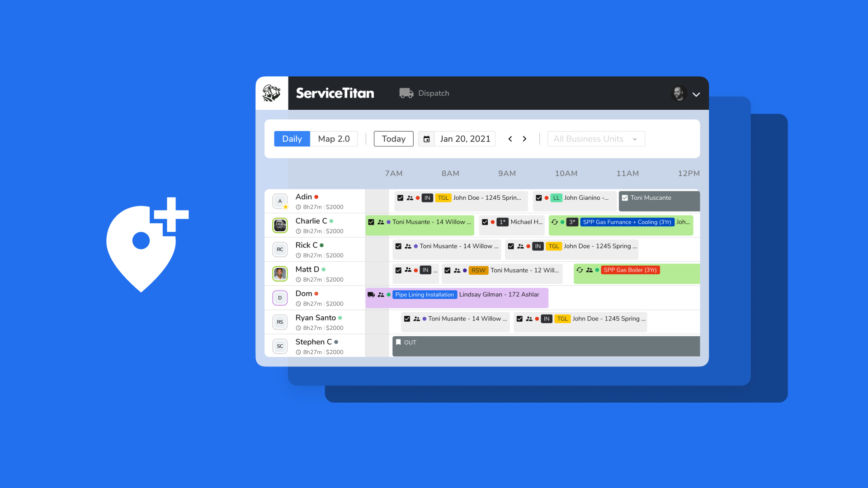Click the Today button
The image size is (868, 488).
(393, 139)
